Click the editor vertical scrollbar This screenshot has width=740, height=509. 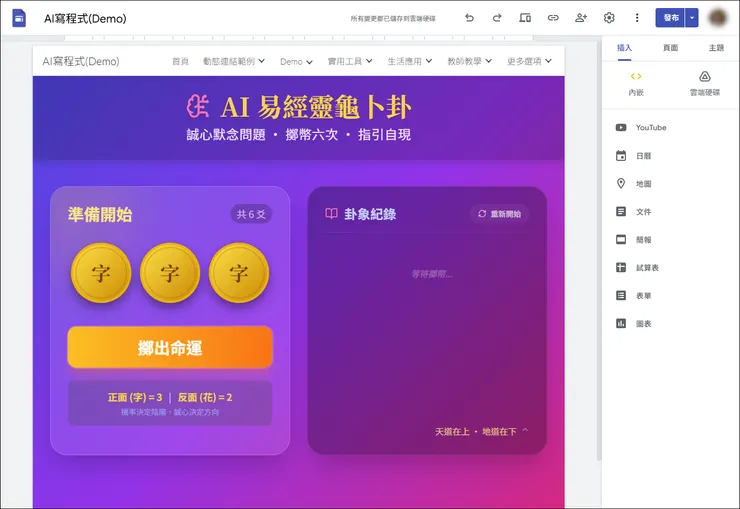tap(598, 250)
